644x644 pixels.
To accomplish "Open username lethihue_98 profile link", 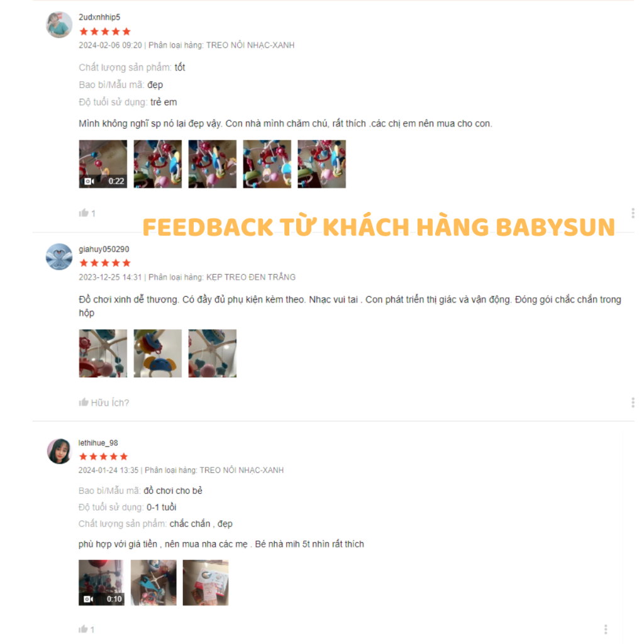I will [98, 443].
